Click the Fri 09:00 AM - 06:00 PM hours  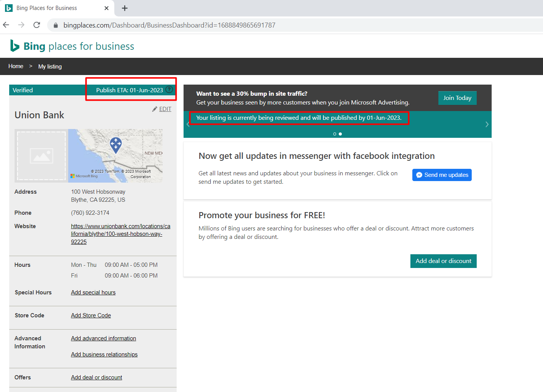pos(114,276)
